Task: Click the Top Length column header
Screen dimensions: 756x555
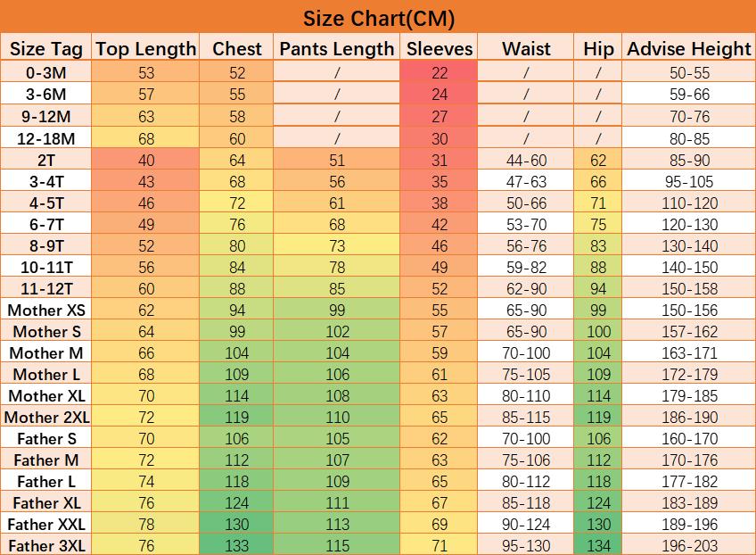Action: [x=146, y=49]
